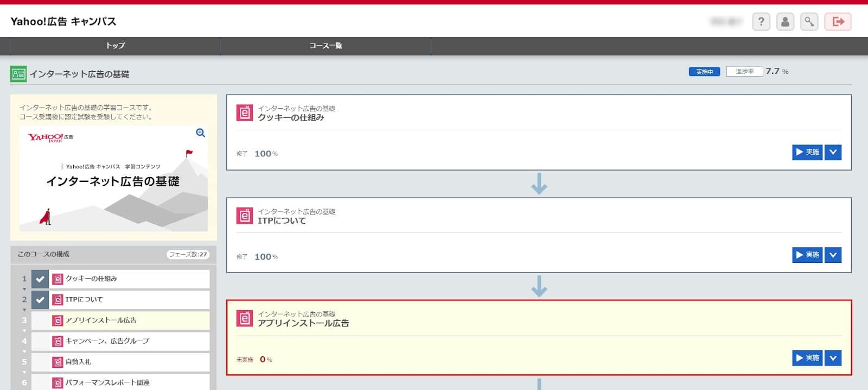Click the e-learning icon beside クッキーの仕組み card

(245, 112)
